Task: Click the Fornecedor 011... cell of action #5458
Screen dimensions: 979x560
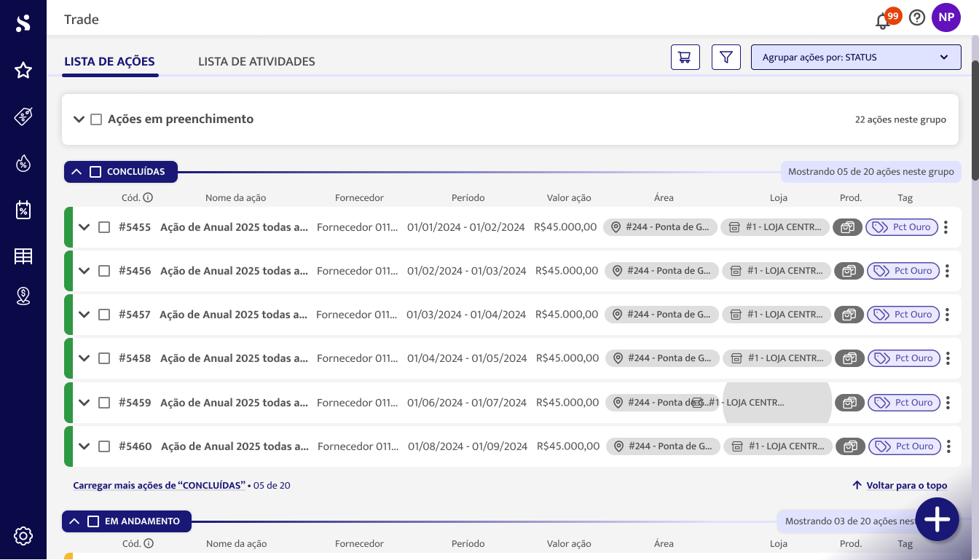Action: [x=358, y=358]
